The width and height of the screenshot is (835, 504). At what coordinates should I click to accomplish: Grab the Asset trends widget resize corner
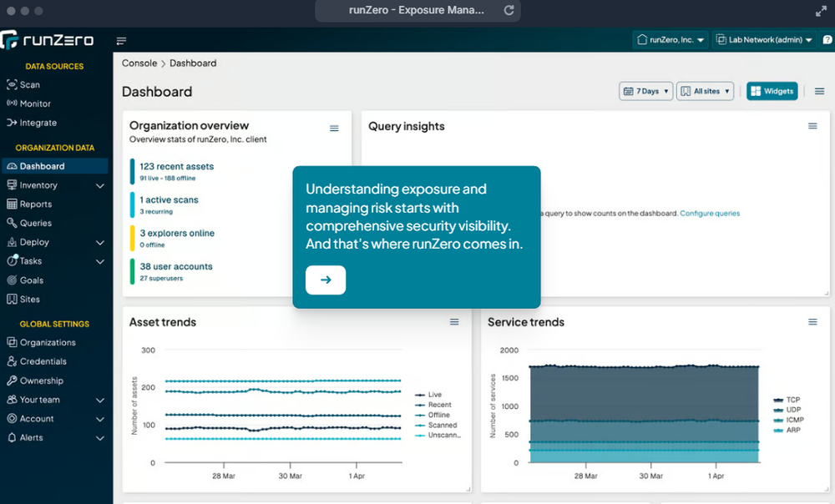pyautogui.click(x=468, y=489)
